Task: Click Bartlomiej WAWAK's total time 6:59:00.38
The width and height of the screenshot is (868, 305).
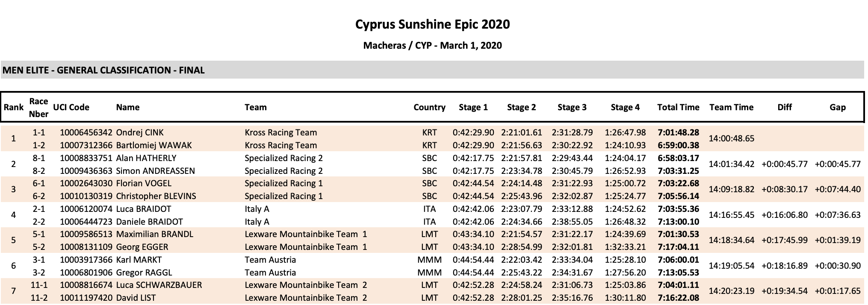Action: 678,145
